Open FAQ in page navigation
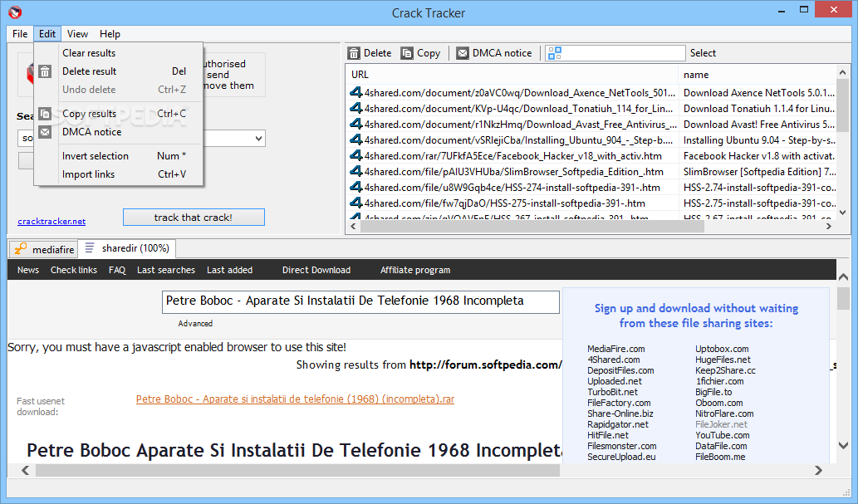The height and width of the screenshot is (504, 858). pos(117,270)
